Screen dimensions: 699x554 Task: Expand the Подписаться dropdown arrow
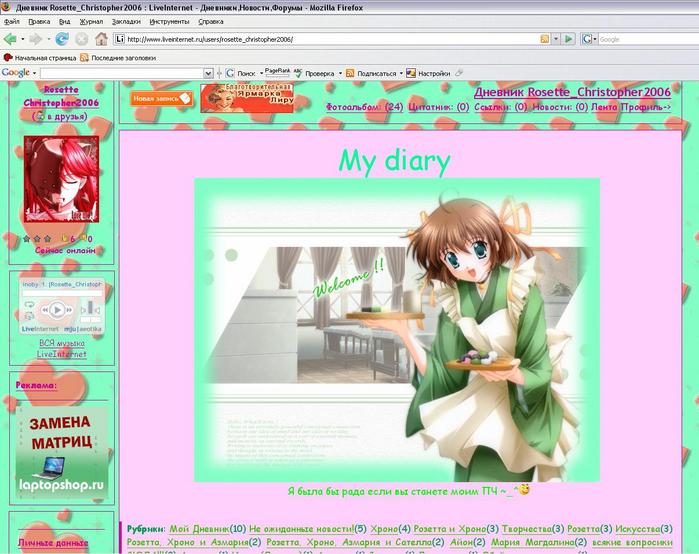pos(401,73)
